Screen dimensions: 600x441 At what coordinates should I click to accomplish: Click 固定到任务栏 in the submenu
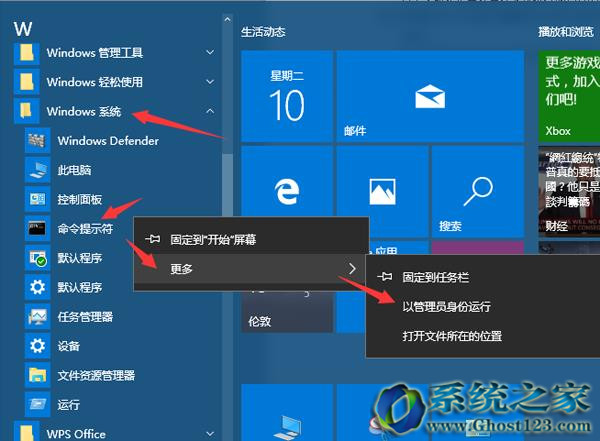click(x=436, y=276)
